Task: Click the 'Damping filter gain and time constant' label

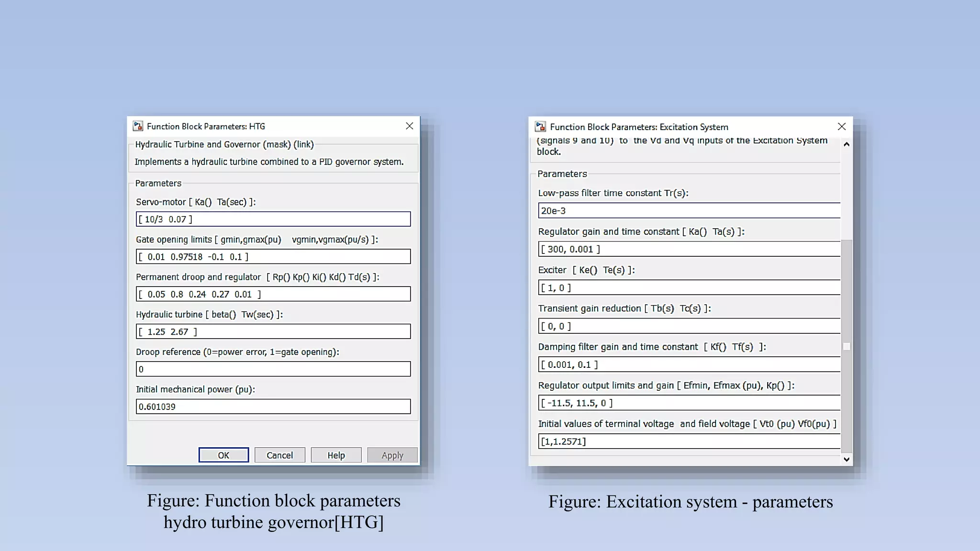Action: [652, 347]
